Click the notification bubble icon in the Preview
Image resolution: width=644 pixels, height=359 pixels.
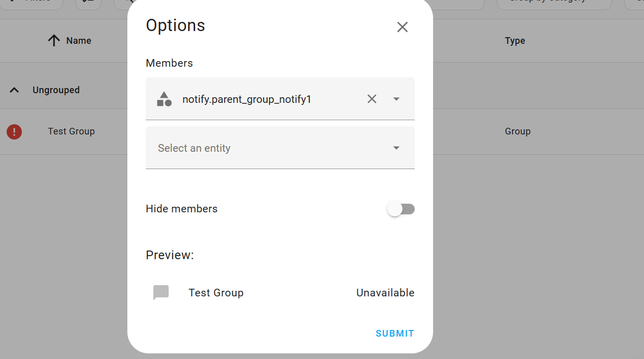[x=160, y=292]
